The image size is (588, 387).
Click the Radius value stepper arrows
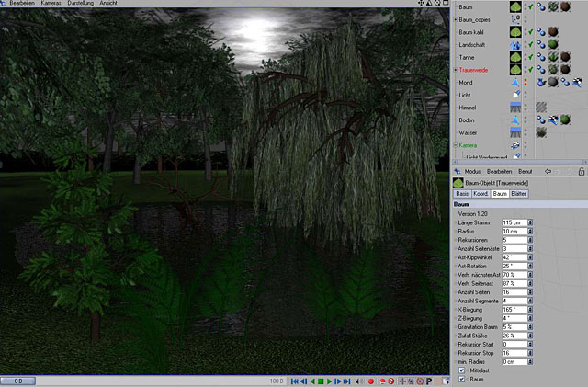(530, 232)
